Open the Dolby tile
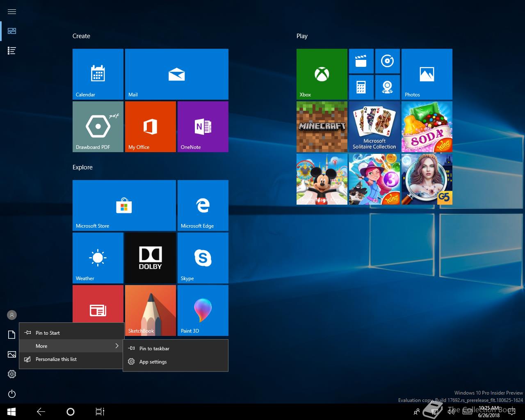This screenshot has width=525, height=420. (x=151, y=258)
